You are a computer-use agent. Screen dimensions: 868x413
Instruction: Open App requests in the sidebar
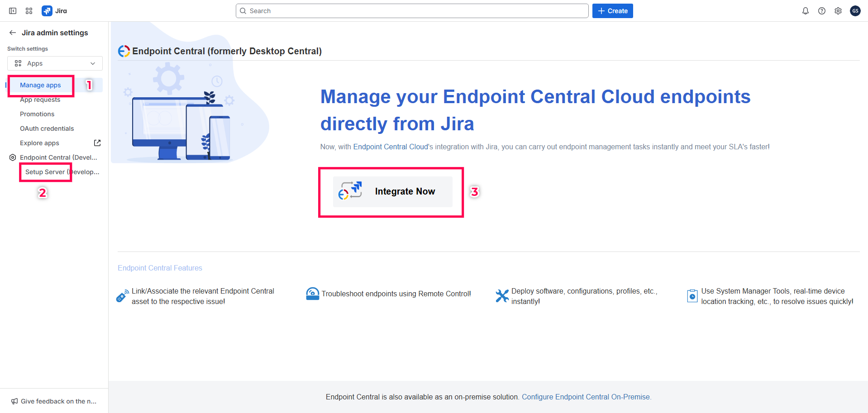(40, 99)
